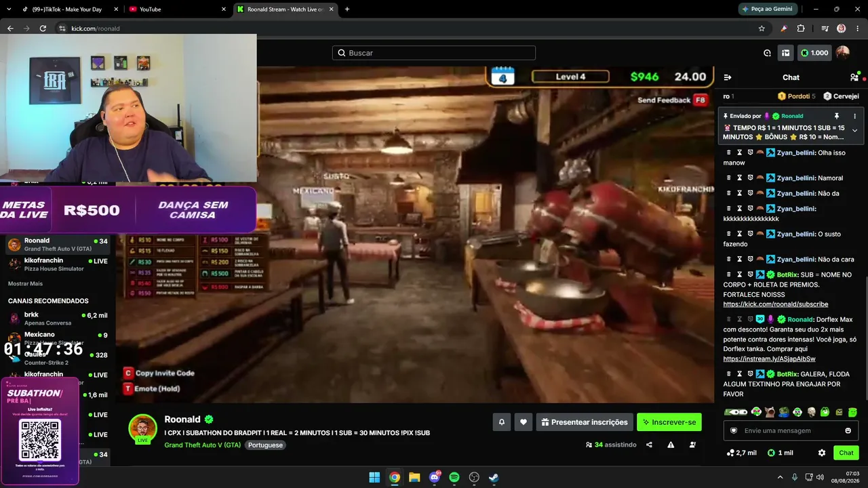The width and height of the screenshot is (868, 488).
Task: Open the tab search dropdown in Chrome
Action: (9, 9)
